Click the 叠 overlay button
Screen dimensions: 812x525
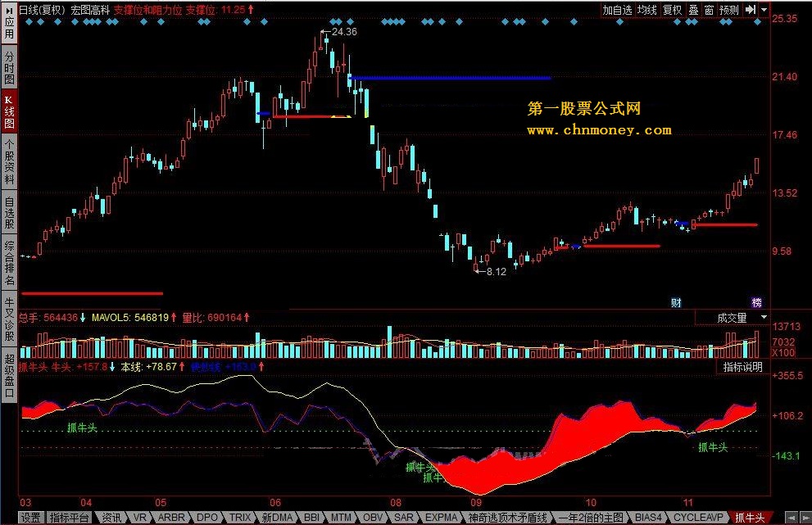click(693, 10)
